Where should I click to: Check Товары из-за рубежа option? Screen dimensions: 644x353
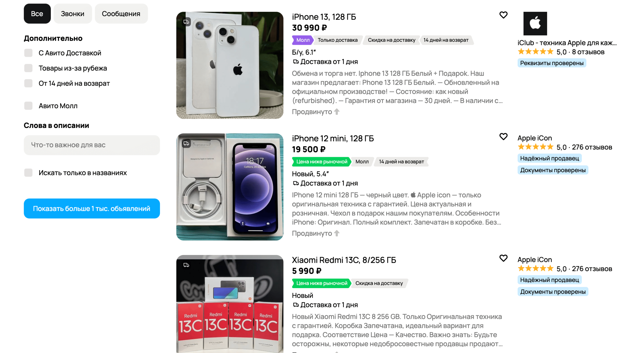[28, 68]
